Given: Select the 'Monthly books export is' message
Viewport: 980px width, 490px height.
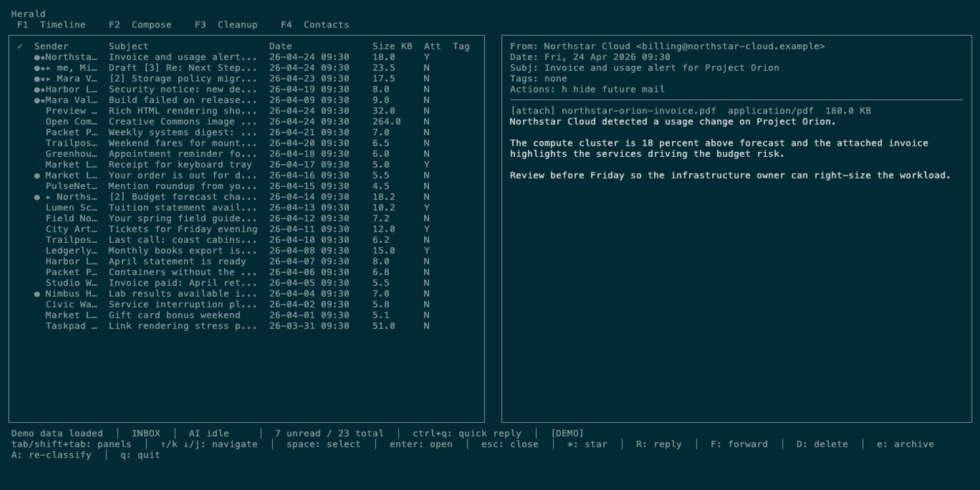Looking at the screenshot, I should coord(246,251).
